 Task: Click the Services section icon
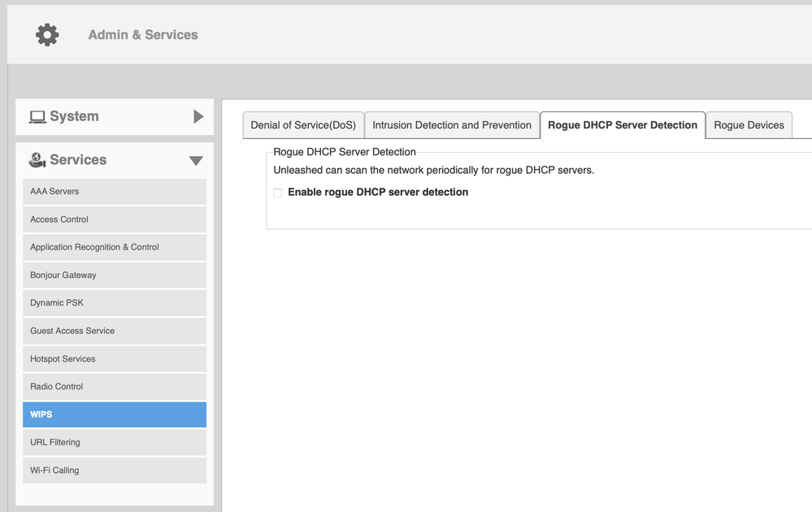tap(37, 160)
